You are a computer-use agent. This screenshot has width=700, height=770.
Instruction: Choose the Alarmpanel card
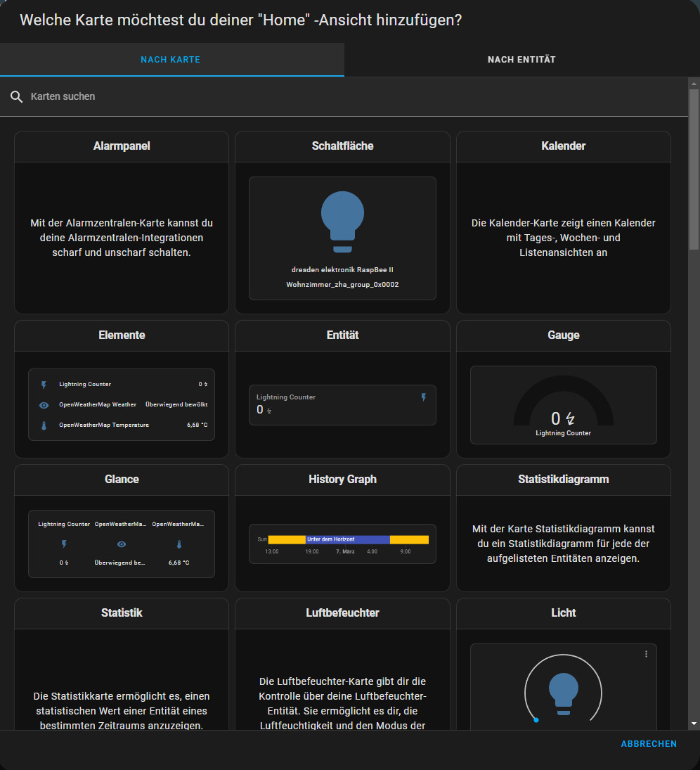pos(122,222)
